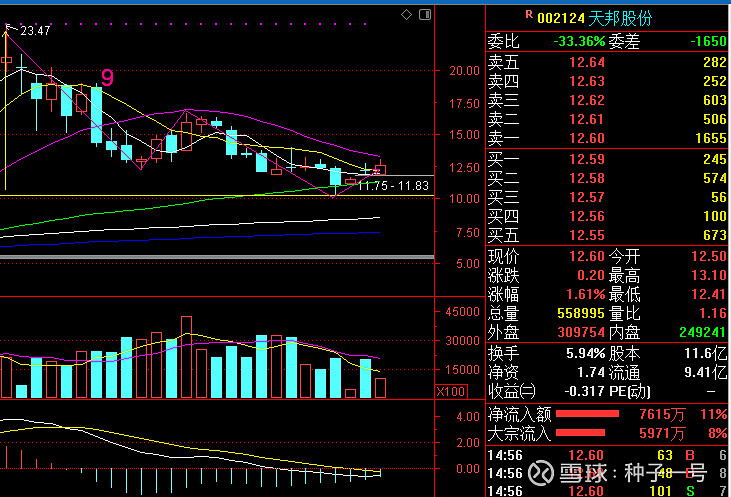
Task: Click the 净资 value 1.74
Action: pos(591,373)
